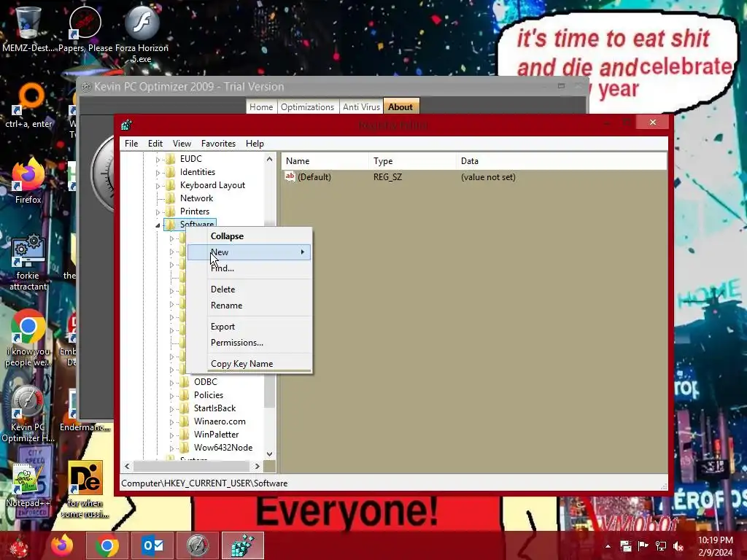Open the taskbar clock showing 10:19 PM
The image size is (747, 560).
[715, 546]
